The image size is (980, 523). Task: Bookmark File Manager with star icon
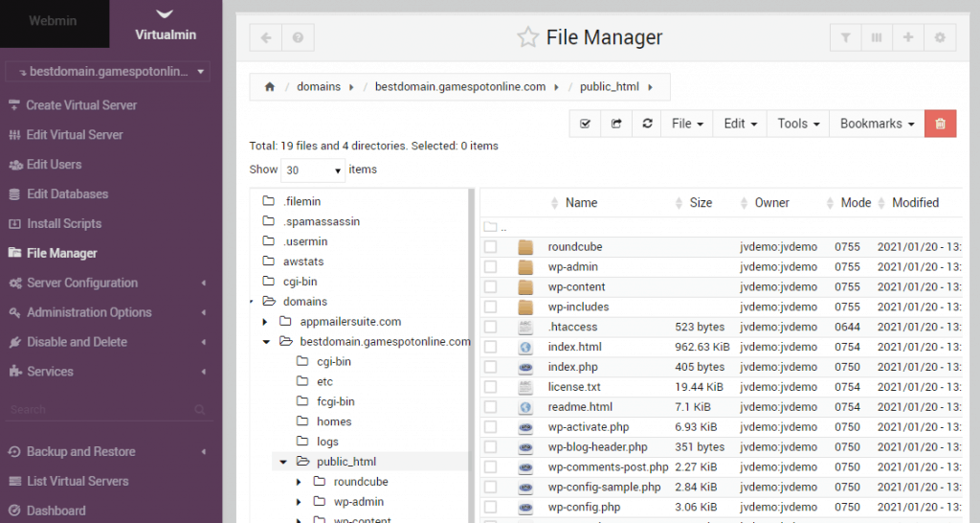pyautogui.click(x=527, y=38)
